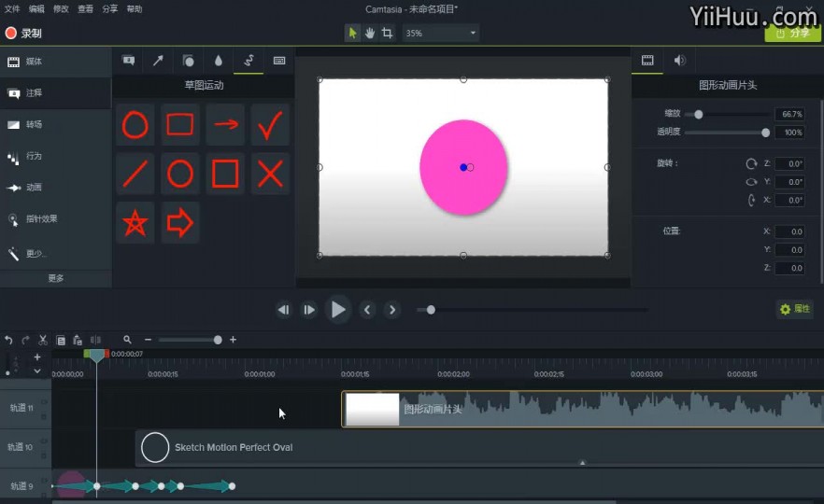Start recording with the 录制 button
Screen dimensions: 824x504
point(23,33)
